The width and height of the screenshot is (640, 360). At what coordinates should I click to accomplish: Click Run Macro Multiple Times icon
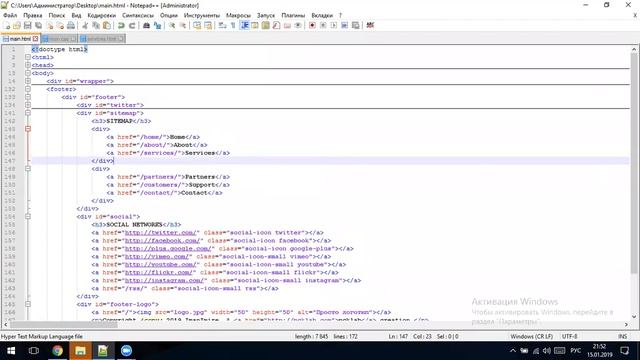pos(344,25)
